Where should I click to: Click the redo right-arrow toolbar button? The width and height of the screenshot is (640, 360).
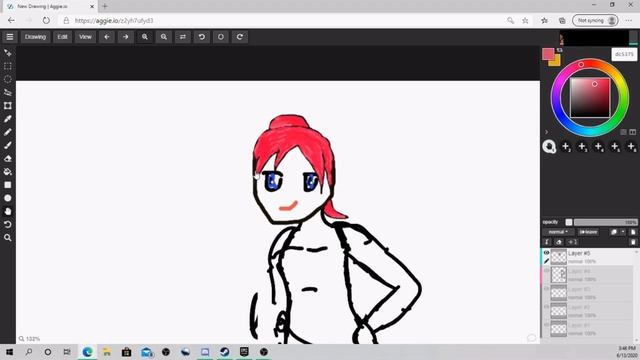pos(126,37)
